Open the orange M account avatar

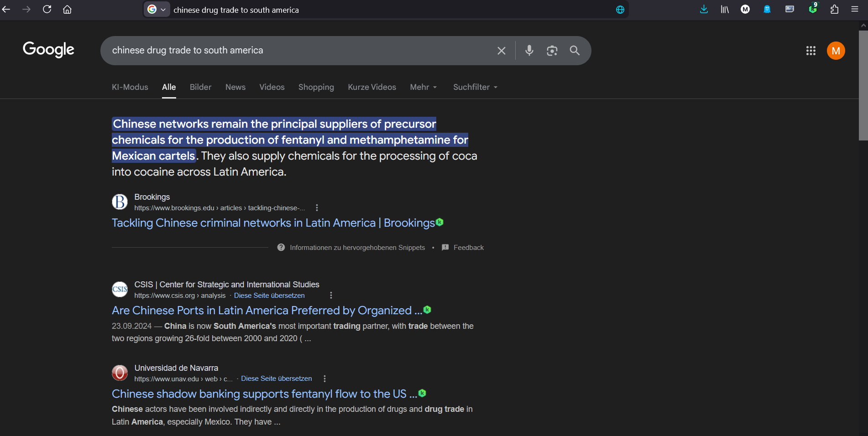click(x=836, y=51)
